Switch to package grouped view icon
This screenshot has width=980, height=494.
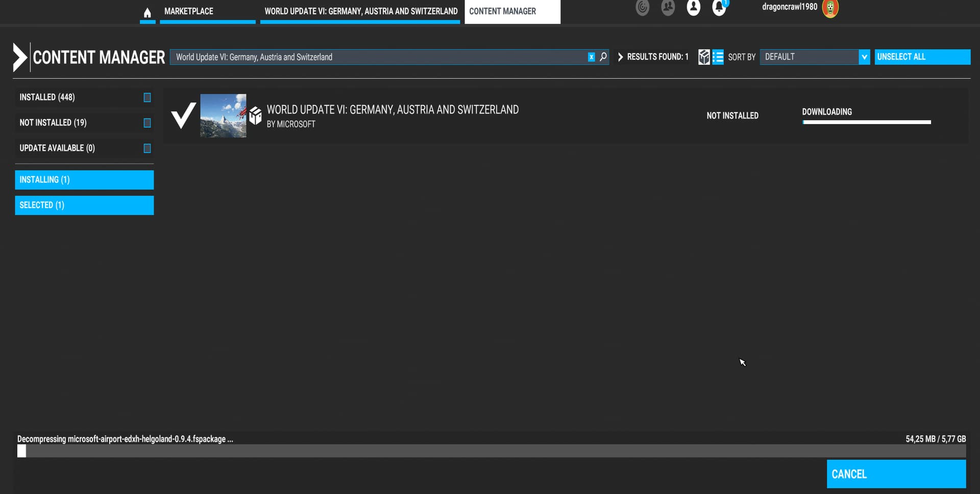pyautogui.click(x=704, y=57)
